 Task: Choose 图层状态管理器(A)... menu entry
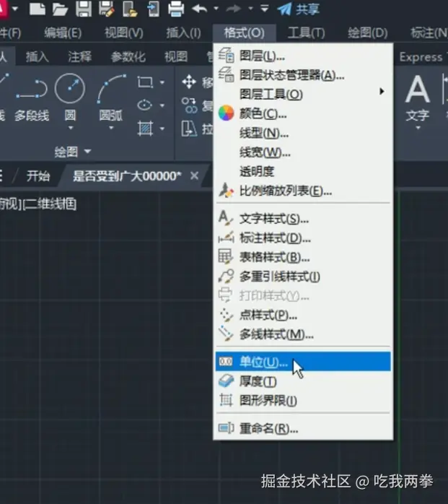click(x=303, y=76)
